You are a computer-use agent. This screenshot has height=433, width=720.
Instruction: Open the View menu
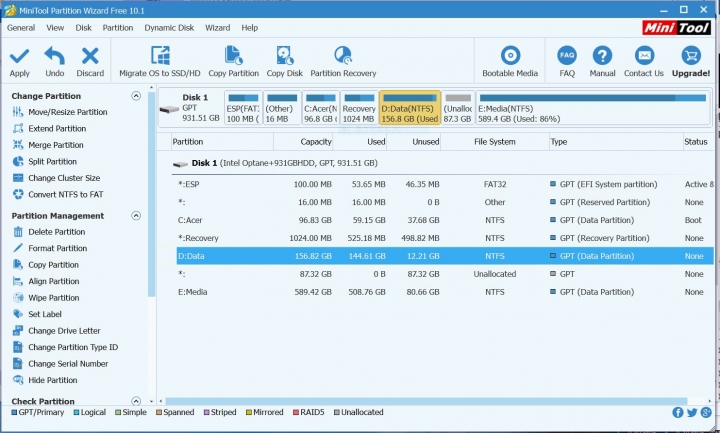point(55,28)
